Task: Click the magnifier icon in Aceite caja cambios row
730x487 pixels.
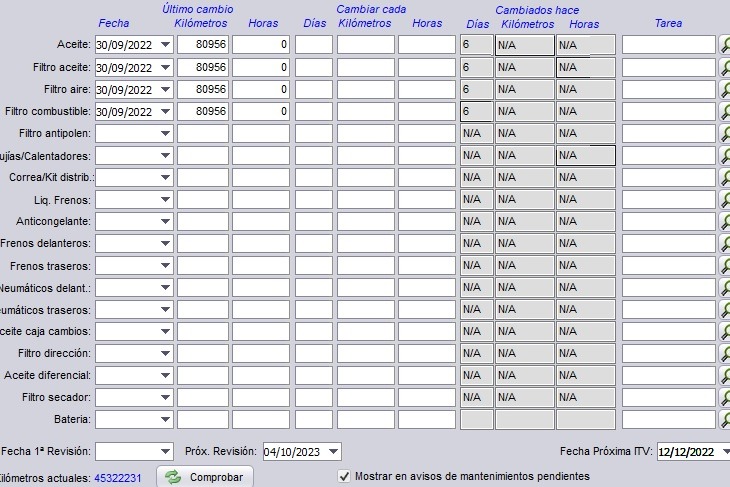Action: tap(725, 331)
